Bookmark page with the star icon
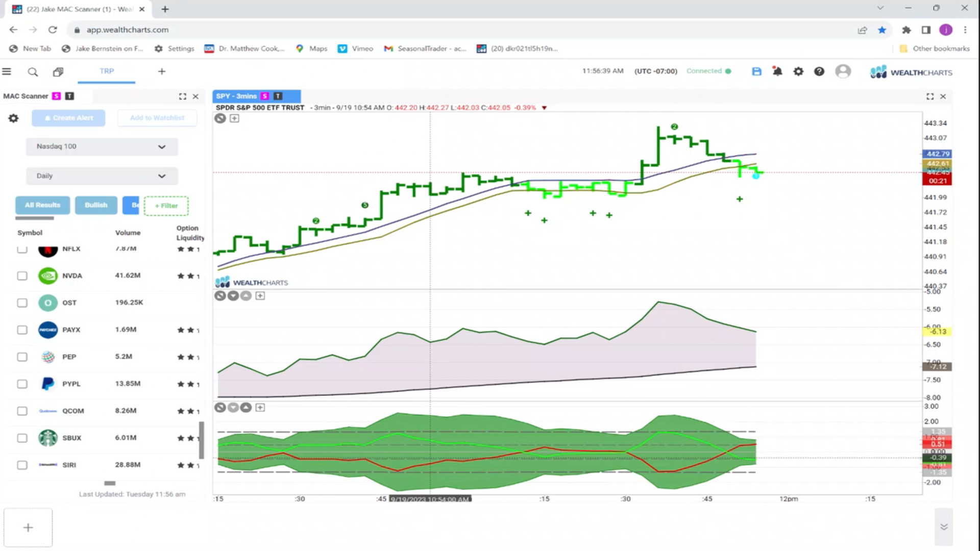Screen dimensions: 980x551 coord(882,30)
